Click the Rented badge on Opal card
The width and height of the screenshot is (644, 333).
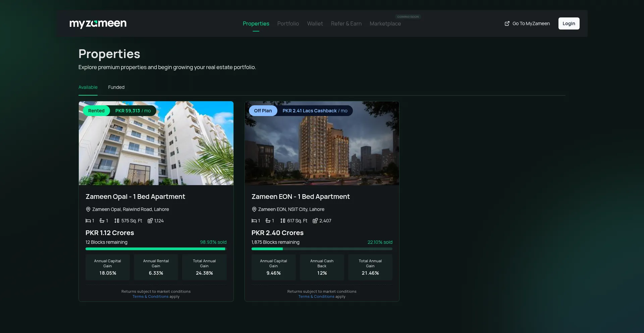click(x=96, y=111)
